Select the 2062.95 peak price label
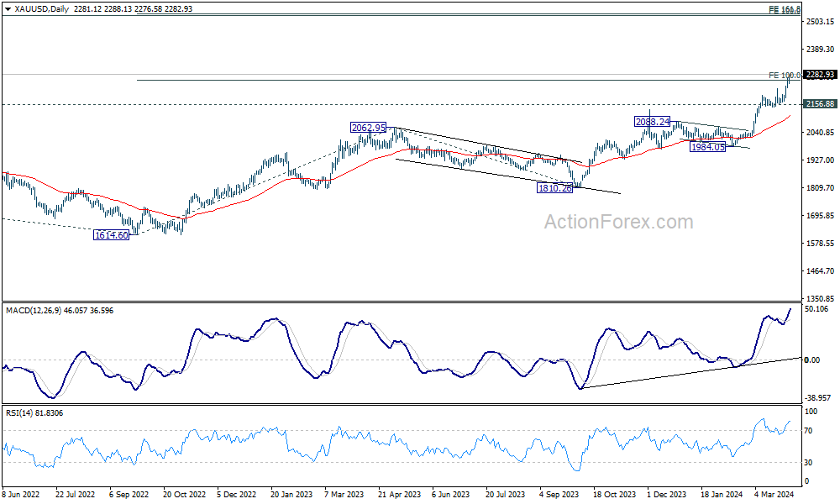Viewport: 840px width, 504px height. click(369, 128)
